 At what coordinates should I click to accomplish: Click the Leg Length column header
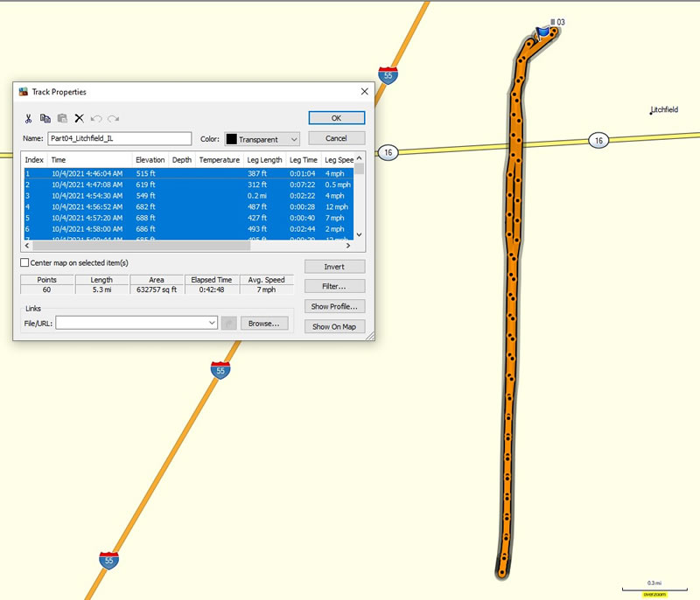(264, 160)
